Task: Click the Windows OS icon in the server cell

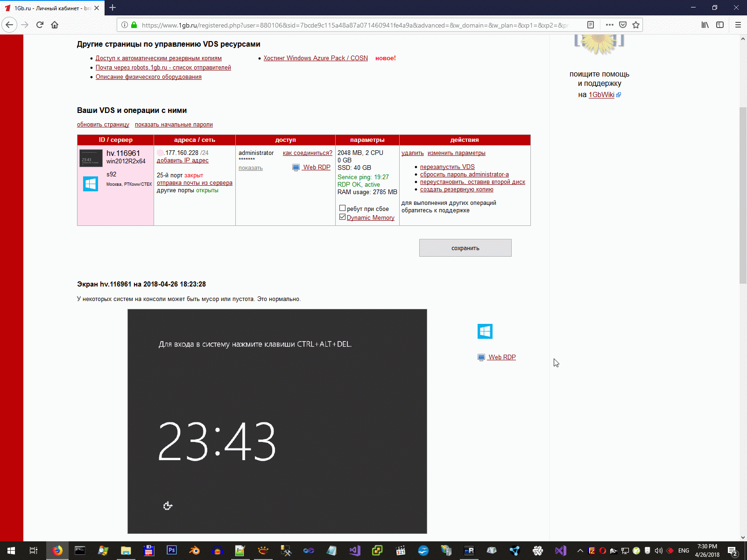Action: point(91,184)
